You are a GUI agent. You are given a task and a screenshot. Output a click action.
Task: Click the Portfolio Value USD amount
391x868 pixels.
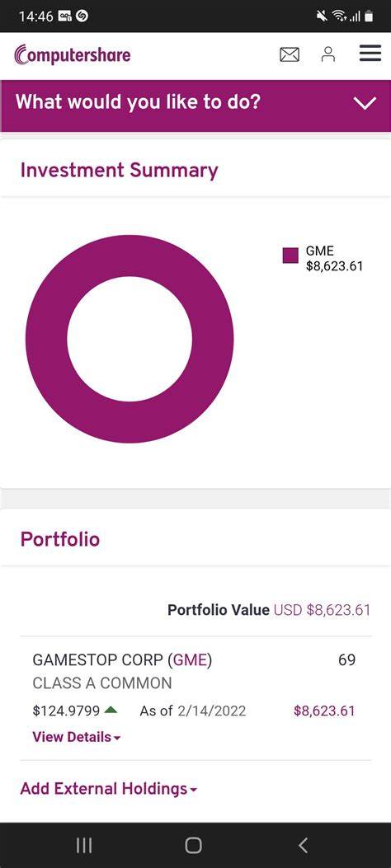pyautogui.click(x=322, y=610)
